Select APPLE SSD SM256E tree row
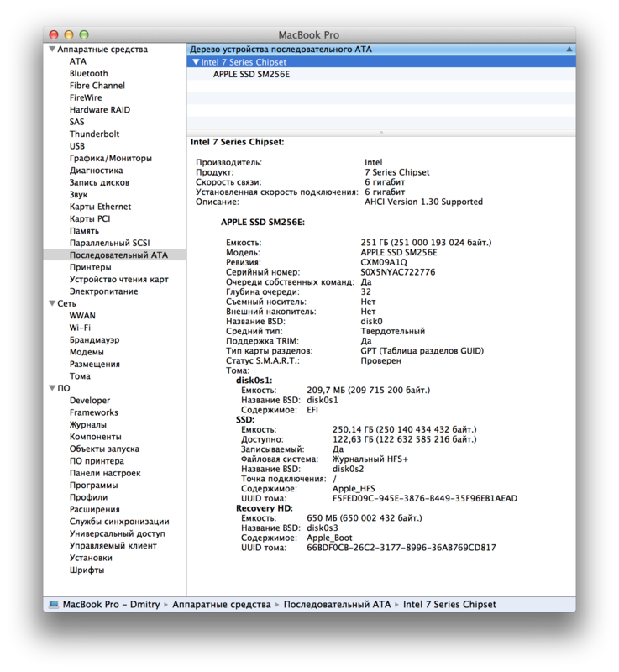Image resolution: width=619 pixels, height=672 pixels. pos(380,74)
